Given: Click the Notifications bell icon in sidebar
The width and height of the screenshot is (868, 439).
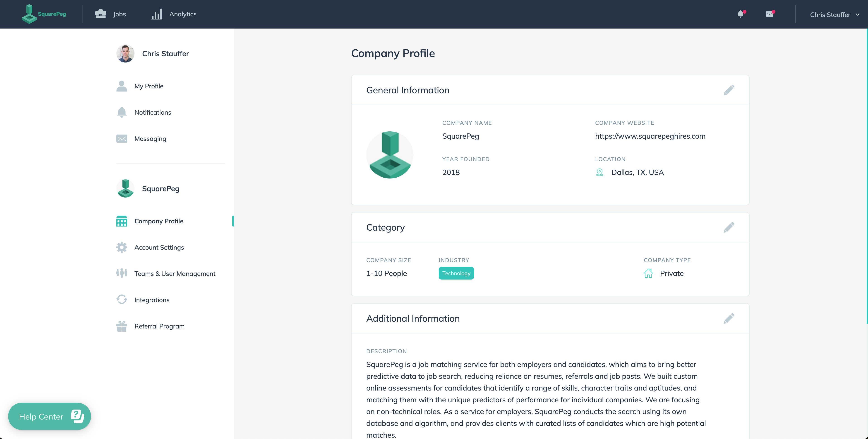Looking at the screenshot, I should [x=122, y=112].
